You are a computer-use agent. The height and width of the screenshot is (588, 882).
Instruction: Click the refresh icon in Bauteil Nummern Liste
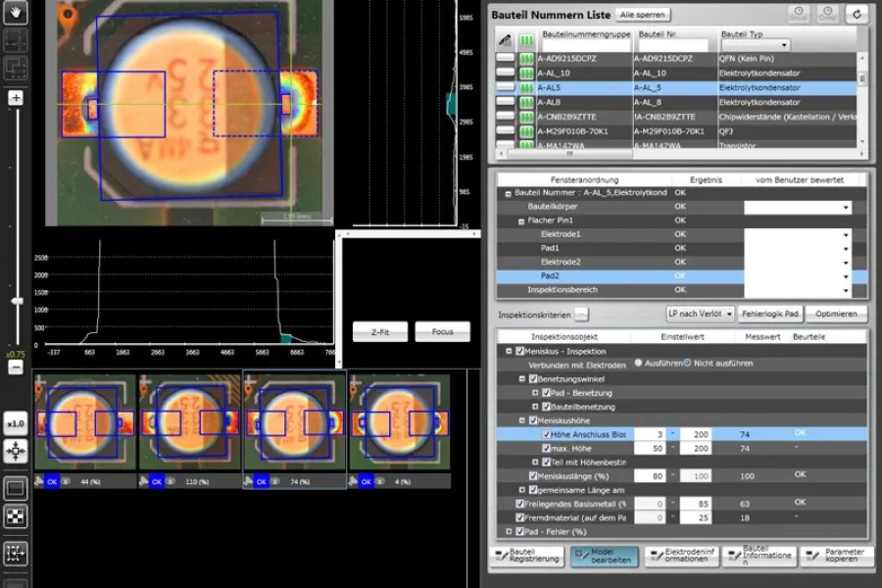click(x=857, y=14)
